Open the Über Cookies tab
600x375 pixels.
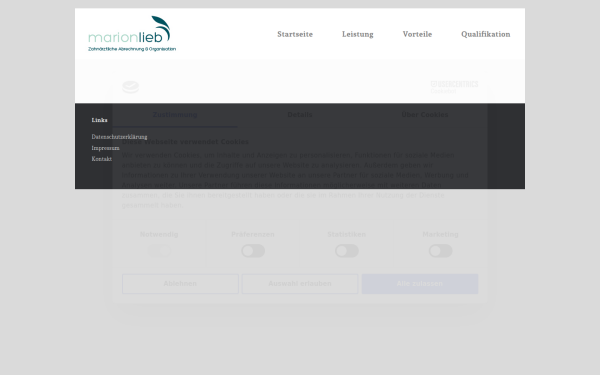[425, 115]
